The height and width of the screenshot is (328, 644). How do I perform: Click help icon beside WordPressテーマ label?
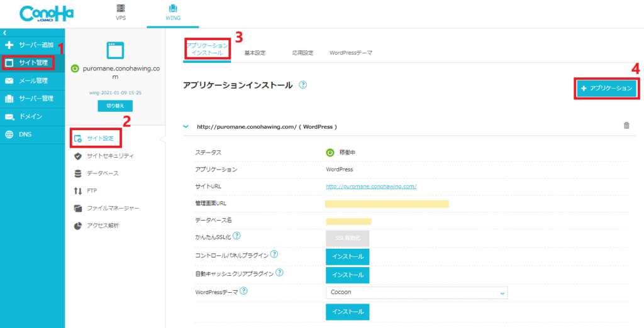243,291
